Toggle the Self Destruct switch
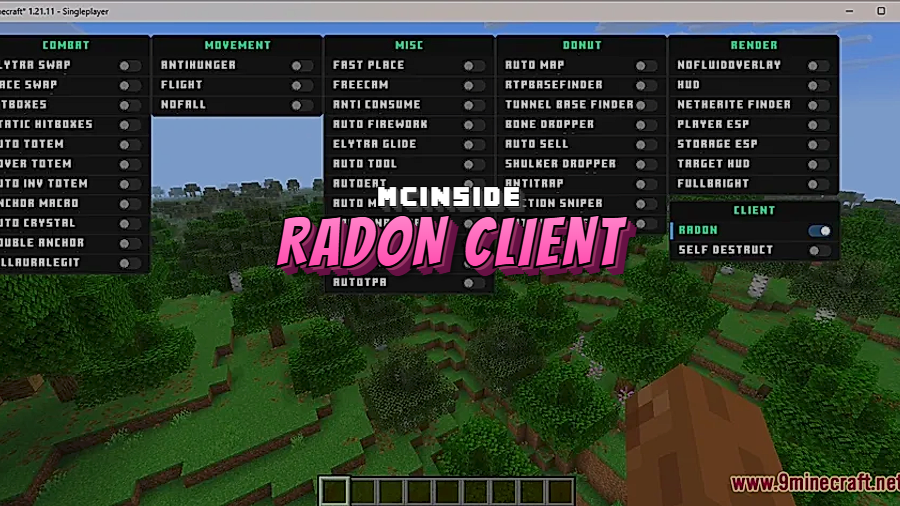 [818, 250]
